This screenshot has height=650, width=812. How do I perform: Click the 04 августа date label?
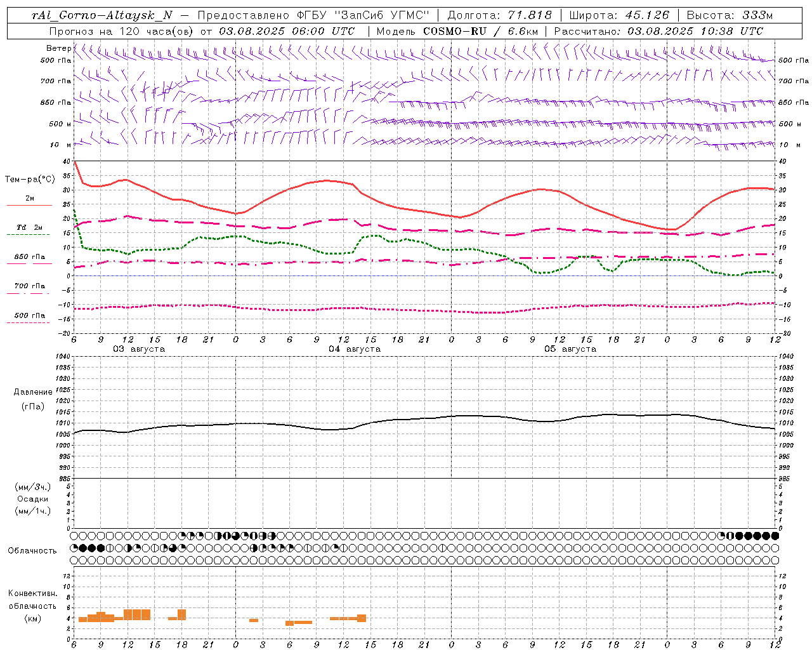(x=355, y=349)
